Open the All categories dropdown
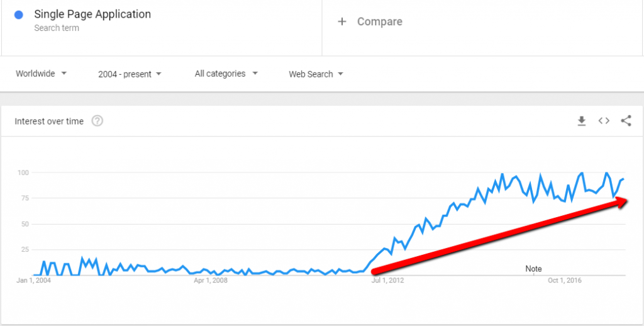This screenshot has height=326, width=644. [226, 74]
